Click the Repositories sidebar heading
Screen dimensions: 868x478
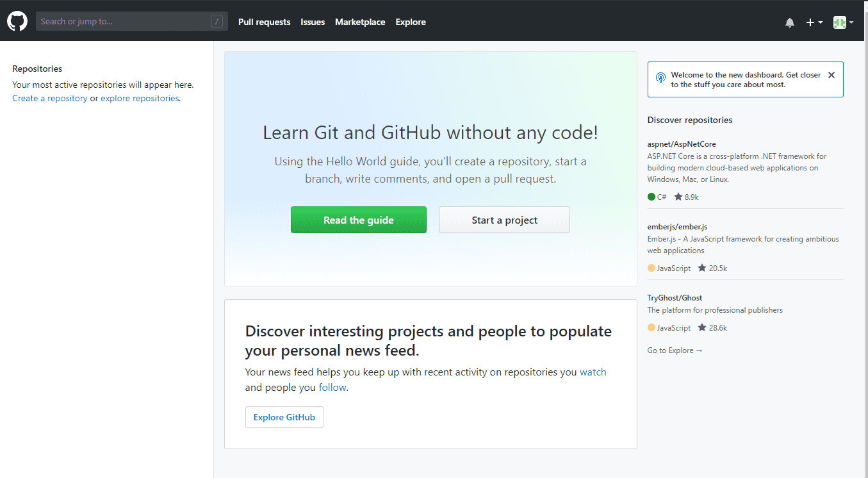(37, 69)
